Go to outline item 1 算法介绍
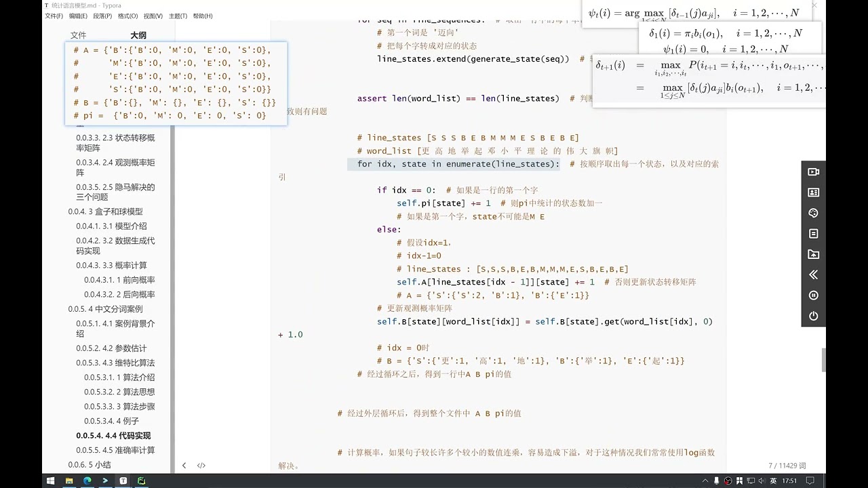 119,378
